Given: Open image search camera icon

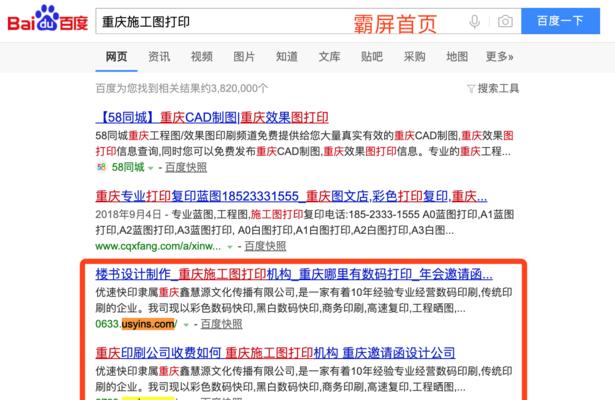Looking at the screenshot, I should pos(505,21).
